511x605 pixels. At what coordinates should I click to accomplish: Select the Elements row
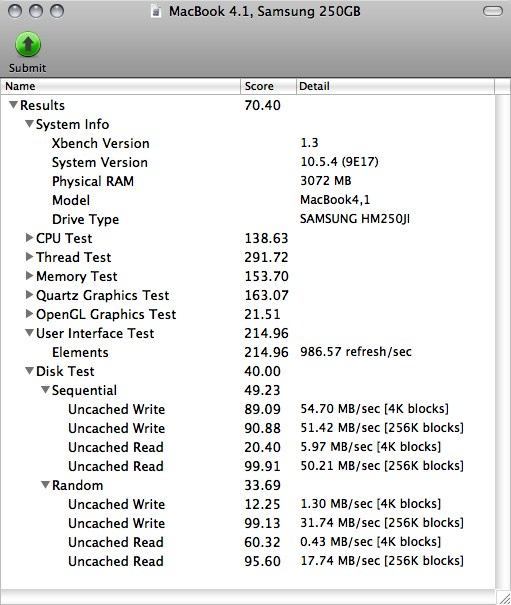pos(248,352)
